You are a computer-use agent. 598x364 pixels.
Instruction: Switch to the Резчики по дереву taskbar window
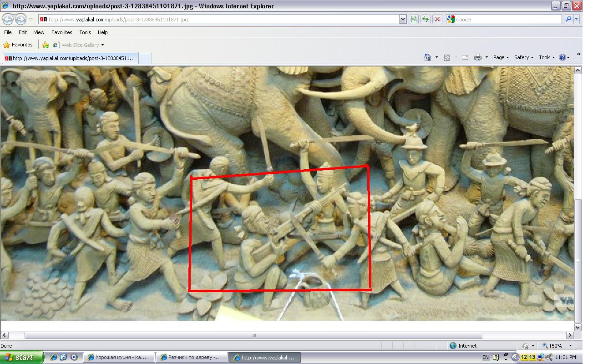click(x=192, y=358)
